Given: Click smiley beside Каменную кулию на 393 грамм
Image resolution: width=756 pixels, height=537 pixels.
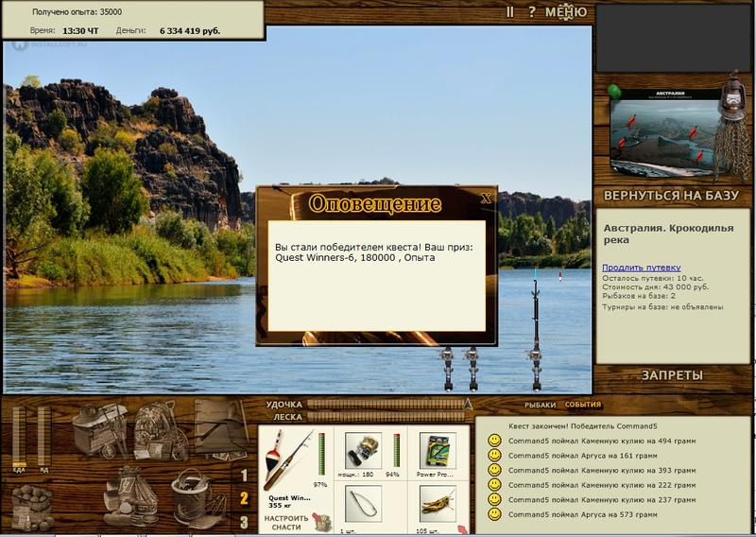Looking at the screenshot, I should [494, 470].
